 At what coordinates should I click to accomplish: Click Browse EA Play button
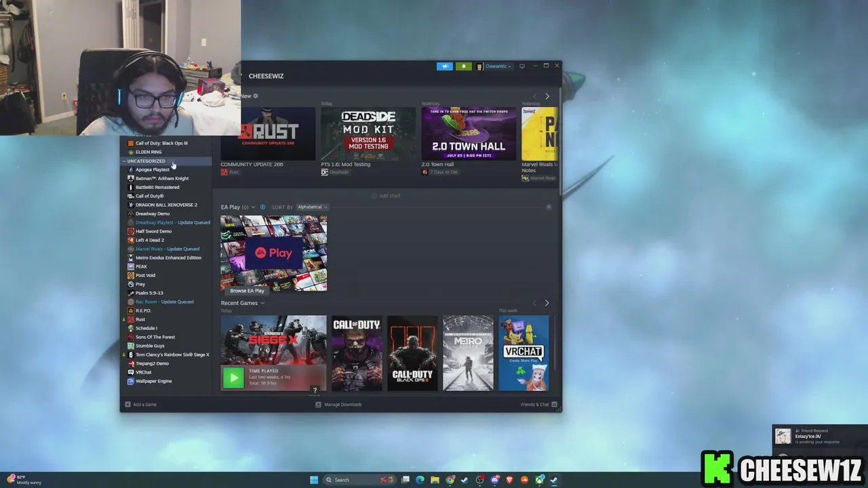coord(247,290)
